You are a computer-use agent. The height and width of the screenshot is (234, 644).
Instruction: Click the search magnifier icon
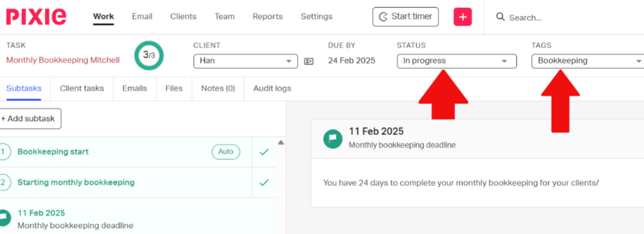500,17
